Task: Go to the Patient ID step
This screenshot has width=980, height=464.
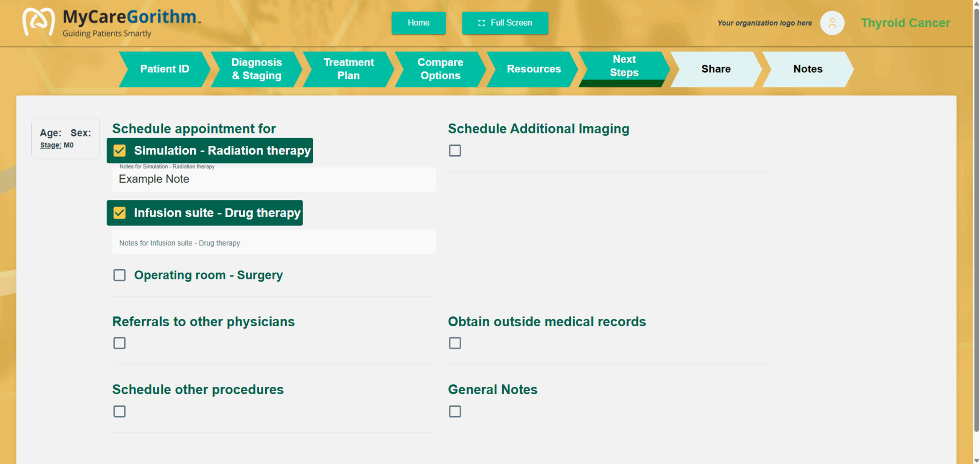Action: click(x=165, y=69)
